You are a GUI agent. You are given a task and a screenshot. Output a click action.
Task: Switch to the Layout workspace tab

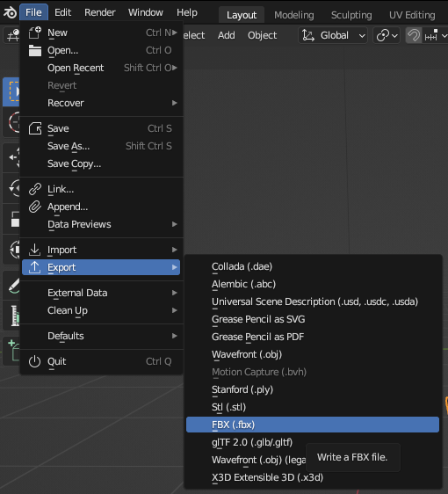[x=242, y=15]
